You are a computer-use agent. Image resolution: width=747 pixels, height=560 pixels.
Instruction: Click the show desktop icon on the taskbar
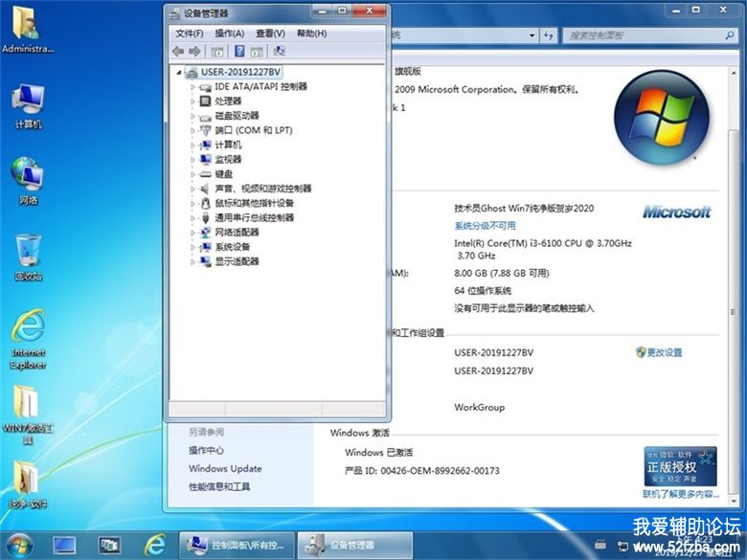[x=64, y=546]
